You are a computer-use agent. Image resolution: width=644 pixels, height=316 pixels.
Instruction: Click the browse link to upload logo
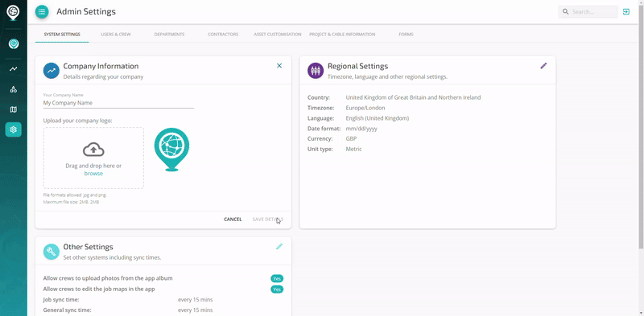pos(93,174)
